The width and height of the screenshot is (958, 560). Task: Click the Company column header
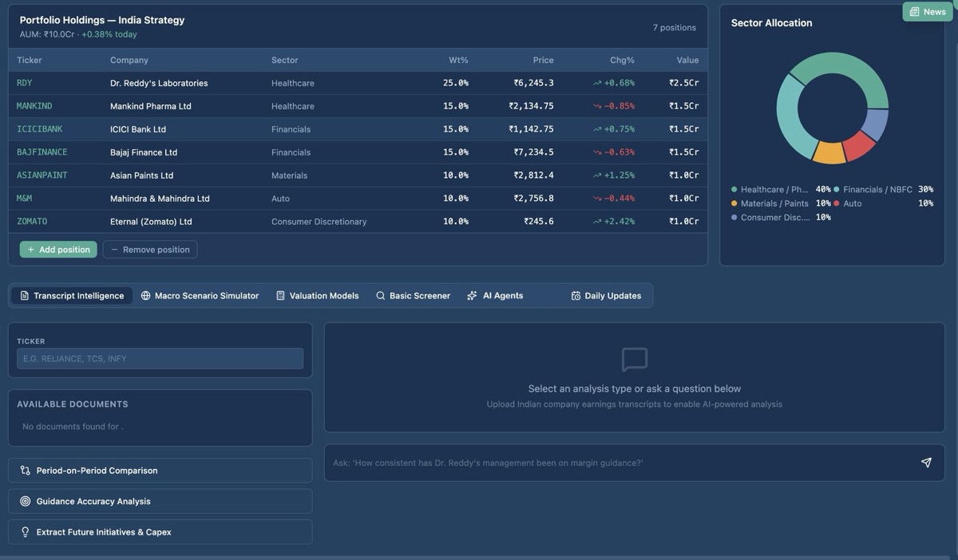click(x=129, y=61)
